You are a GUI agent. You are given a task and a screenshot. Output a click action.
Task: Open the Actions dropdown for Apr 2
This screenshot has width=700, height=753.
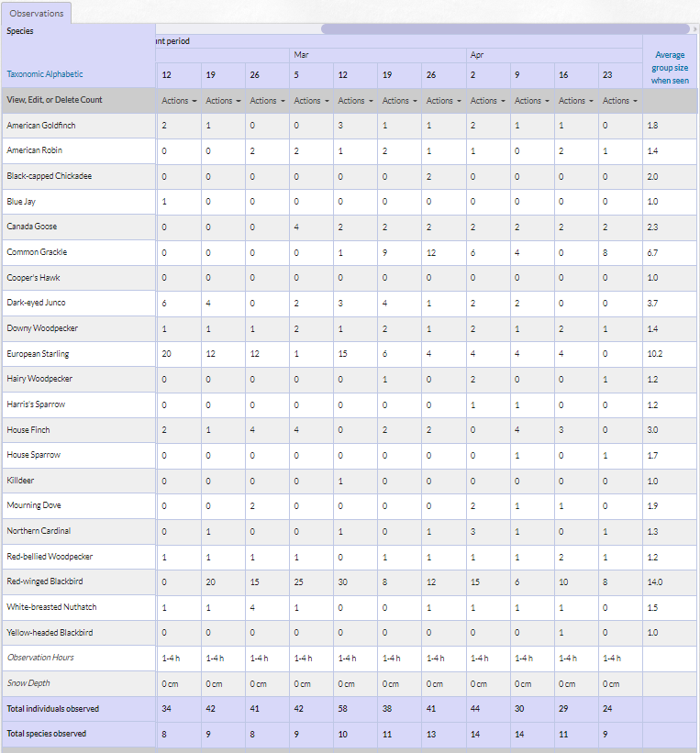click(488, 101)
